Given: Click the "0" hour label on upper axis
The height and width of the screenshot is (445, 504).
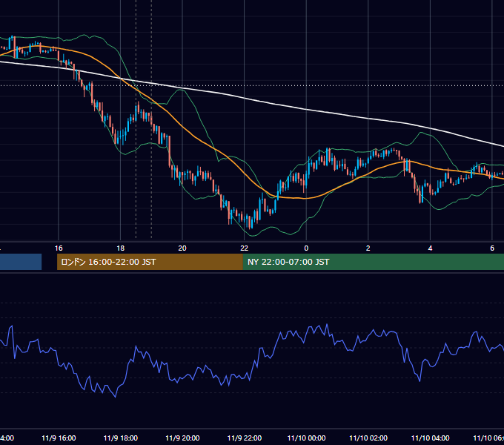Looking at the screenshot, I should [x=306, y=248].
